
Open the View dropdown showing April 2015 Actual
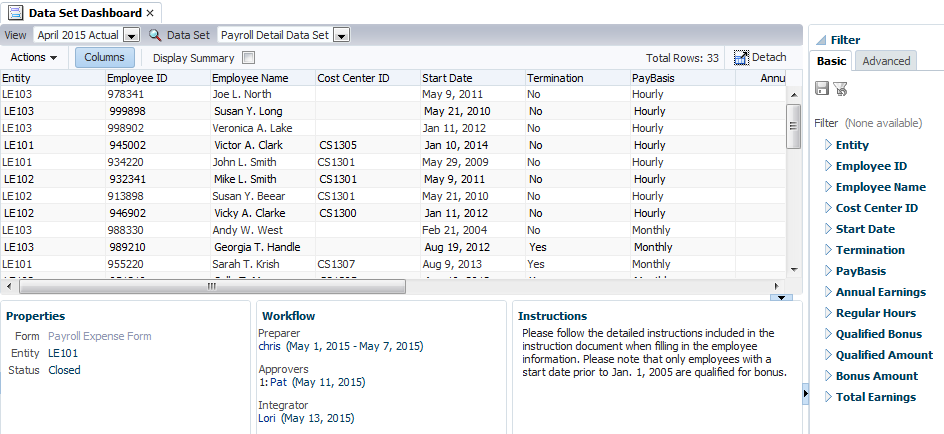click(x=132, y=35)
